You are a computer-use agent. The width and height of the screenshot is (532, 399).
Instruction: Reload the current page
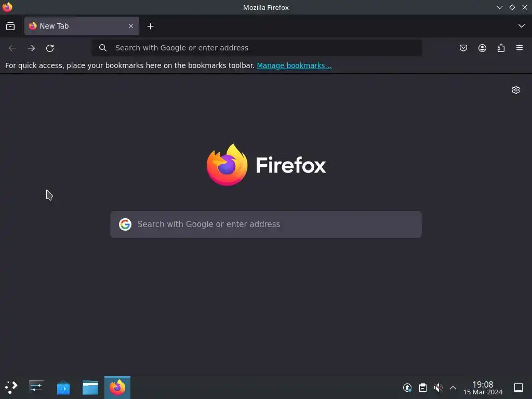pos(50,48)
